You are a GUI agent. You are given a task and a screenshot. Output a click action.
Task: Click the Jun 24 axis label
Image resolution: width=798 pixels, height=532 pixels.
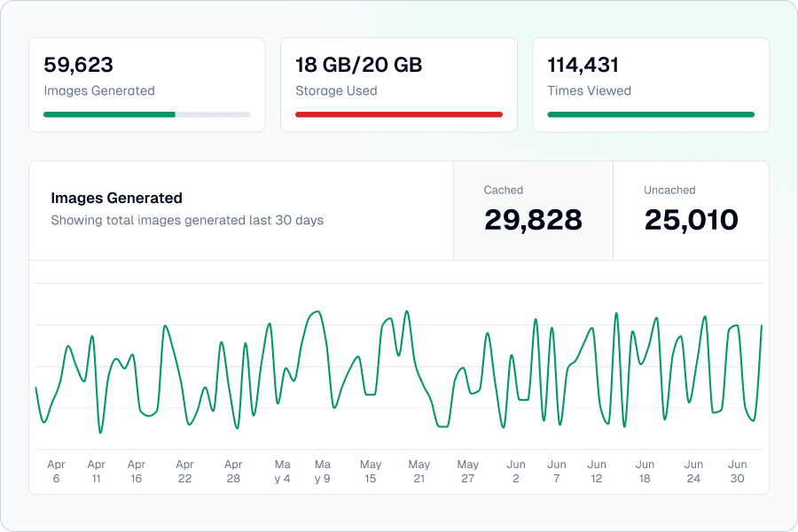click(x=693, y=472)
